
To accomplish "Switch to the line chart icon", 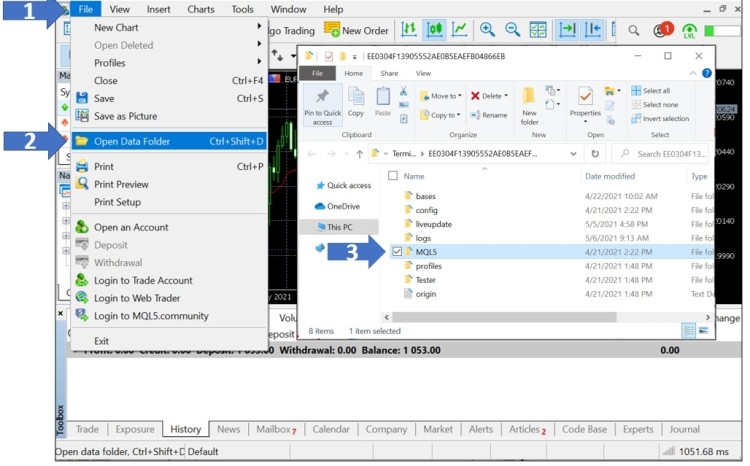I will click(459, 30).
